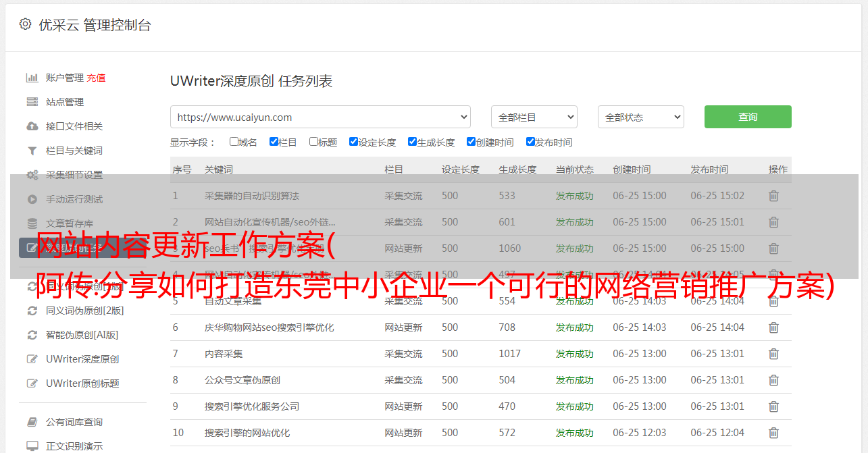Click the cloud upload icon for 接口文件相关
Image resolution: width=868 pixels, height=453 pixels.
pos(32,126)
